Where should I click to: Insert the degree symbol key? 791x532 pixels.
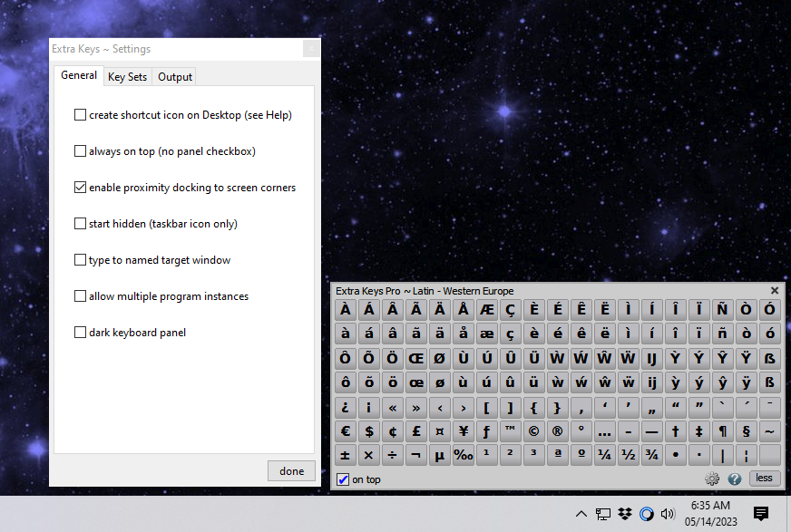581,431
